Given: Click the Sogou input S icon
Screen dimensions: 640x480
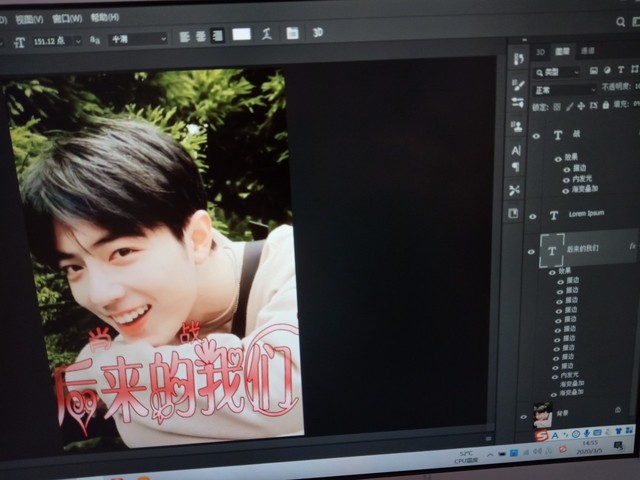Looking at the screenshot, I should pos(541,436).
